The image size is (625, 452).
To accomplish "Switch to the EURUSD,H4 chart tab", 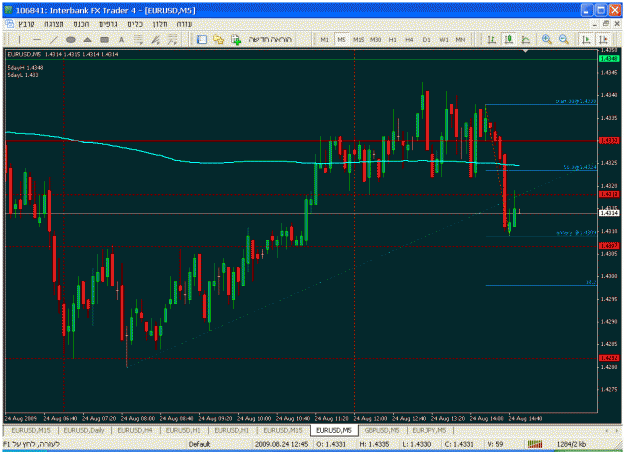I will click(135, 430).
